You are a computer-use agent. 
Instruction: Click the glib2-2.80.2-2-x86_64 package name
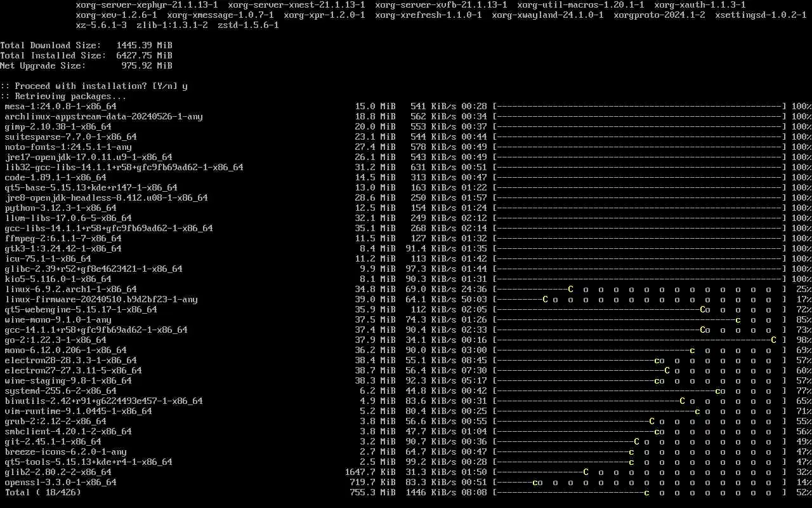pos(58,472)
